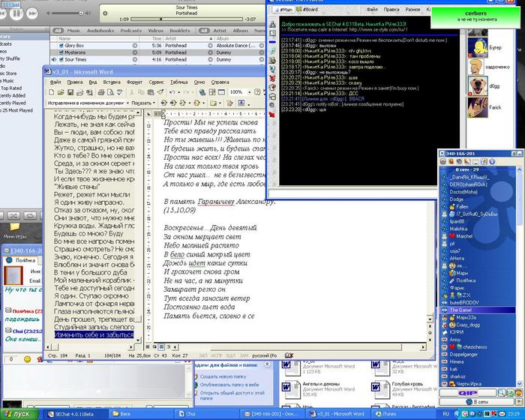Image resolution: width=525 pixels, height=420 pixels.
Task: Open the Undo history dropdown arrow in Word
Action: point(178,92)
